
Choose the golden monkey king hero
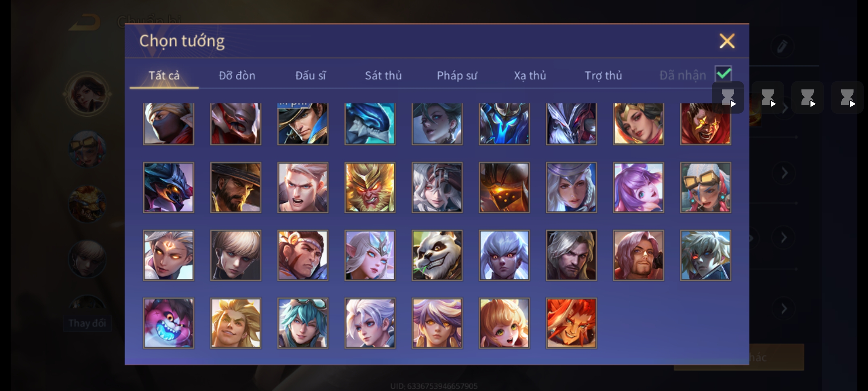coord(370,188)
